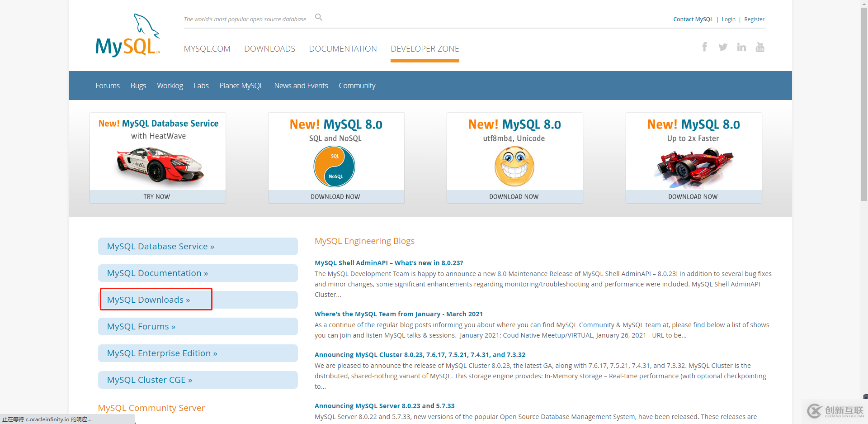
Task: Open Announcing MySQL Server 8.0.23 post
Action: point(385,406)
